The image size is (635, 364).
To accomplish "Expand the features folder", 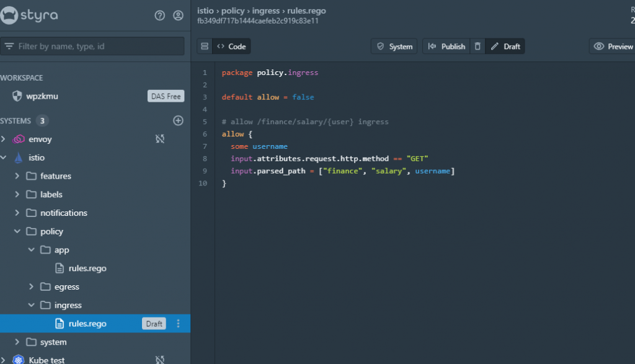I will pyautogui.click(x=17, y=176).
